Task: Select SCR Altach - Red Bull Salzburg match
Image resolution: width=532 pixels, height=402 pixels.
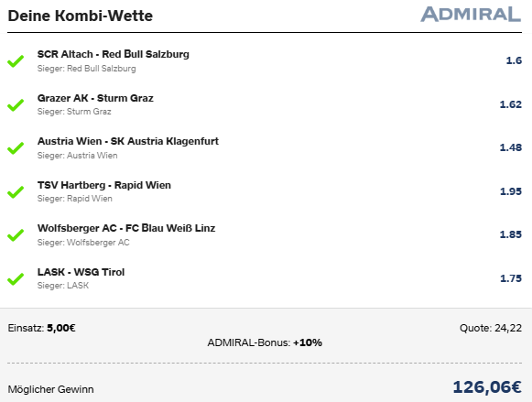Action: tap(114, 54)
